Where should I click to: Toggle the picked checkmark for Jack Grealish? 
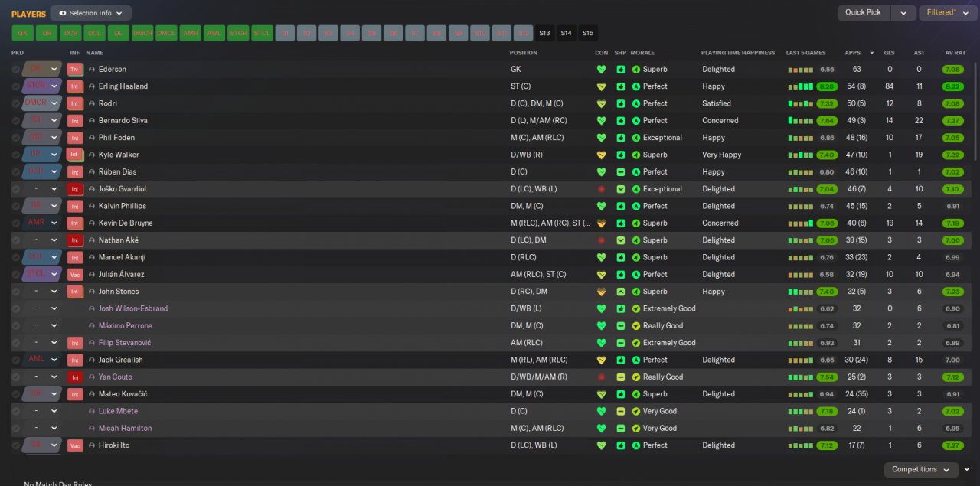(x=15, y=360)
